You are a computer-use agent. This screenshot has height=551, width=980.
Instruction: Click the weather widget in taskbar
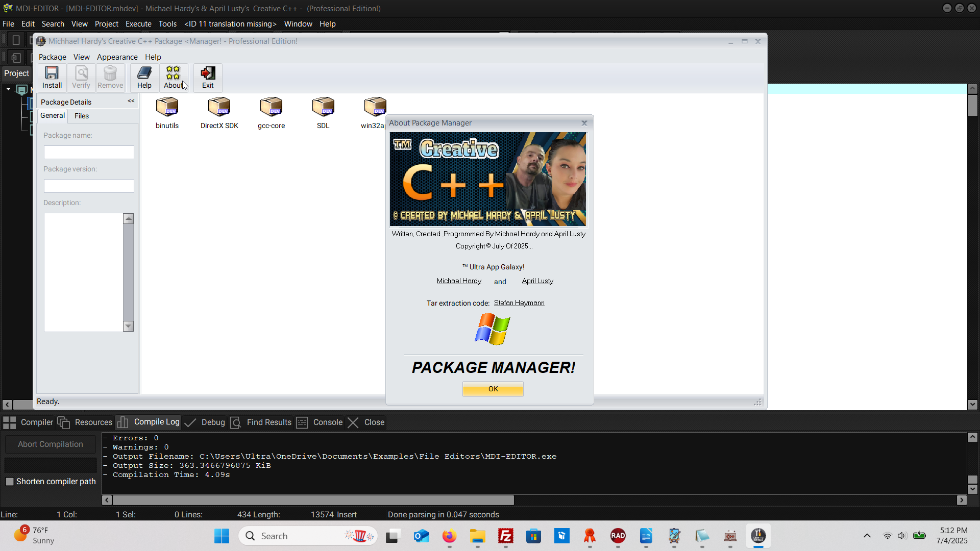click(34, 536)
